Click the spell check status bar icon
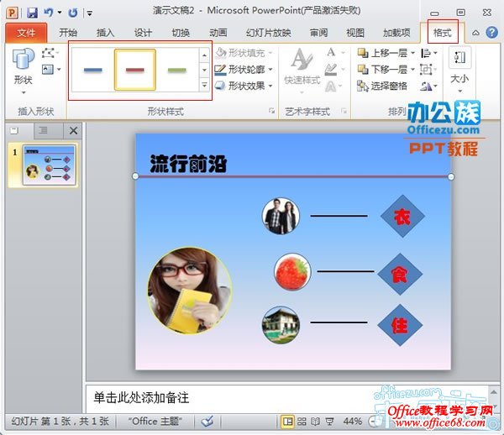 tap(207, 422)
